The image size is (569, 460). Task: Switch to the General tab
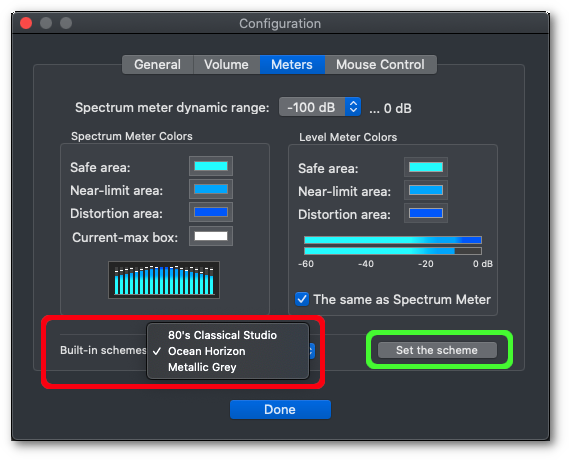[157, 65]
